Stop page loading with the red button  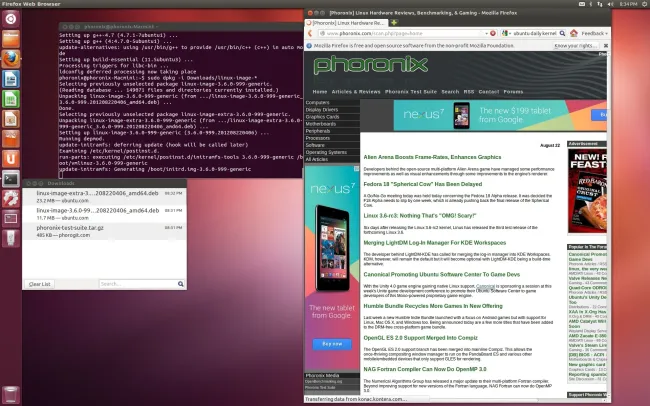coord(493,33)
